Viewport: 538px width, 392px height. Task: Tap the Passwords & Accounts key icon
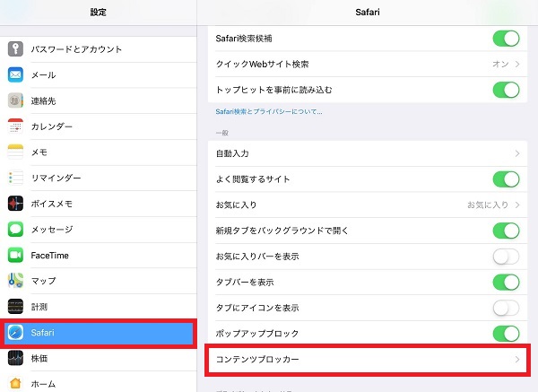(x=15, y=49)
